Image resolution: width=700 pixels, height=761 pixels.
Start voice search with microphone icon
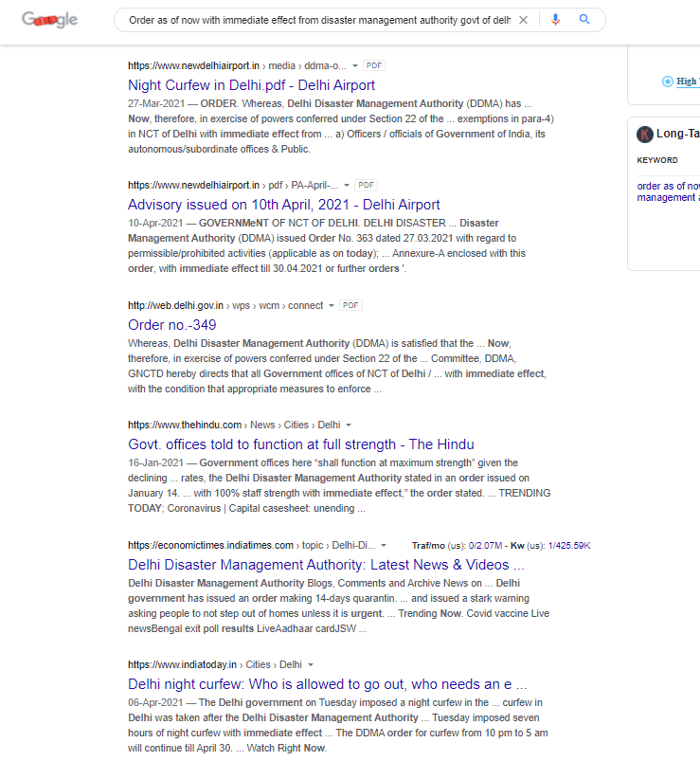pos(555,20)
